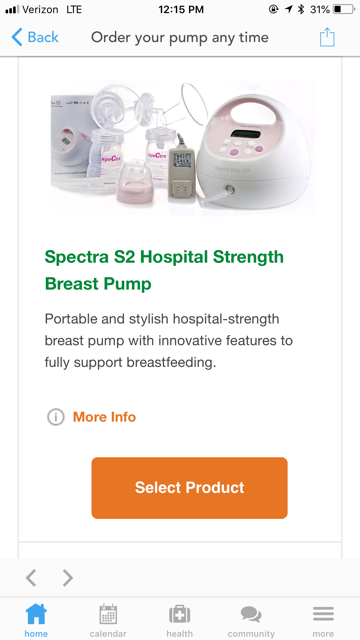Tap the product description text

(x=169, y=340)
